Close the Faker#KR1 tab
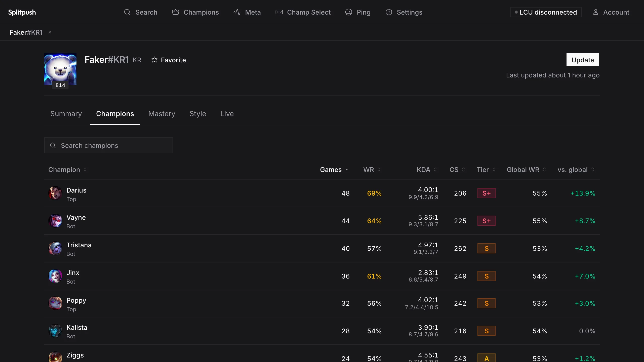Image resolution: width=644 pixels, height=362 pixels. [50, 32]
